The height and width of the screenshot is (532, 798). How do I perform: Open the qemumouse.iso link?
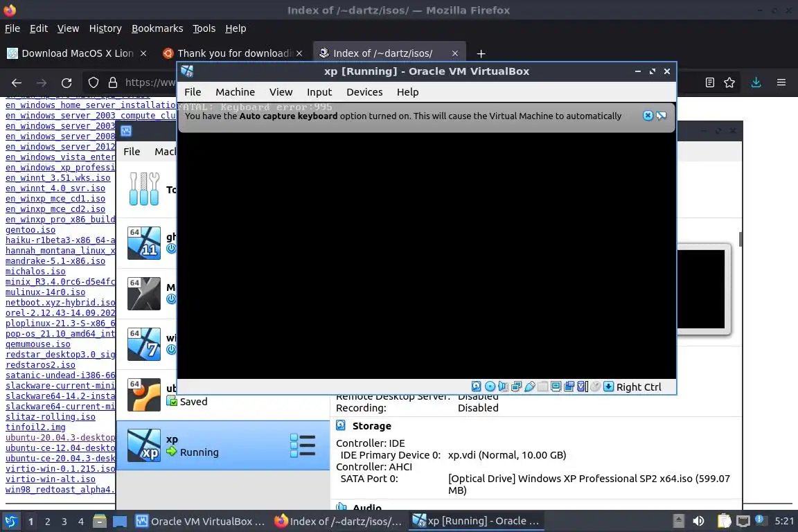tap(38, 344)
